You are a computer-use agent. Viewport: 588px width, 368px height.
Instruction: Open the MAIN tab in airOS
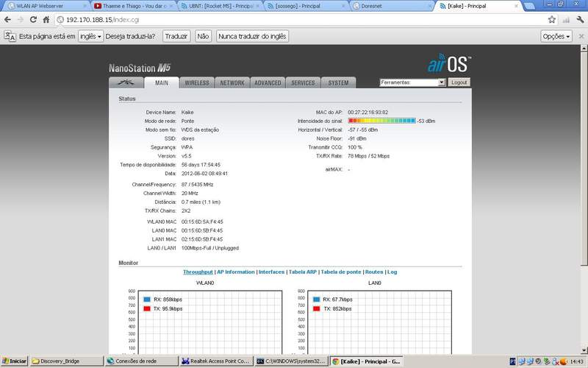[x=162, y=82]
